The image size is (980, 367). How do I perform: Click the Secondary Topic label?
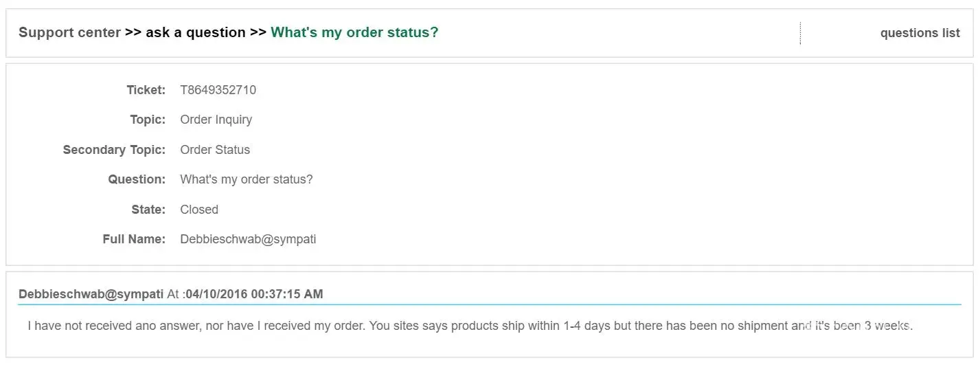[x=114, y=150]
